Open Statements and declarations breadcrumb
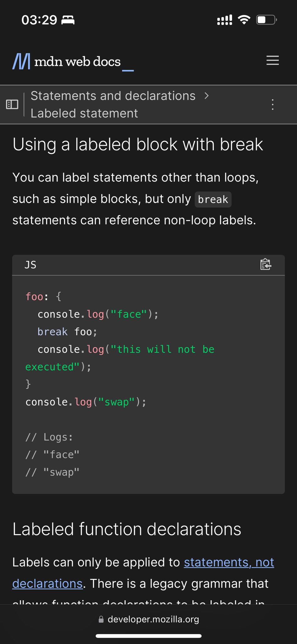 [113, 96]
